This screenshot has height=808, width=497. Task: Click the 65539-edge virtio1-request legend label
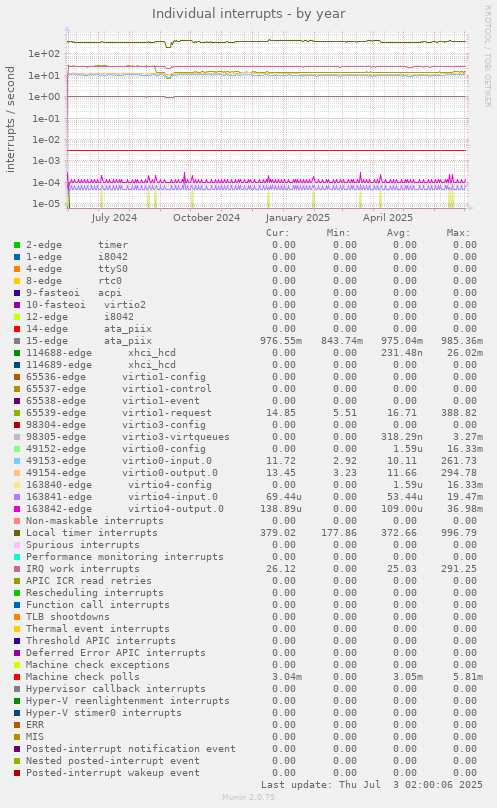point(119,413)
